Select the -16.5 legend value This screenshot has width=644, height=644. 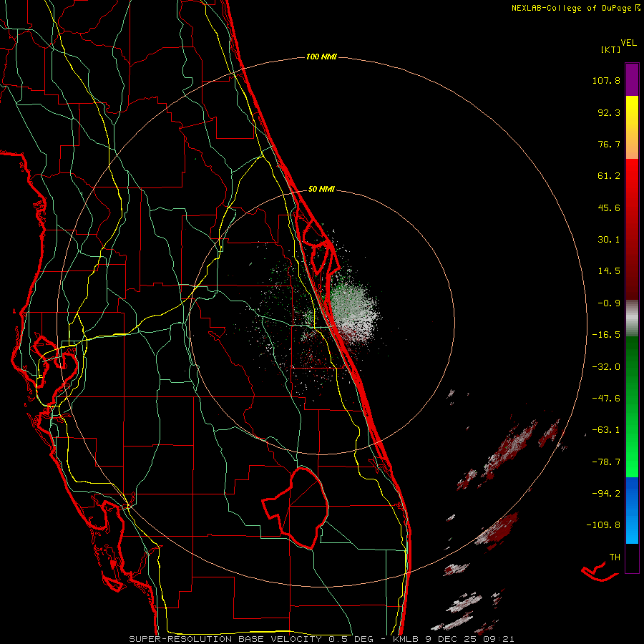(x=606, y=335)
